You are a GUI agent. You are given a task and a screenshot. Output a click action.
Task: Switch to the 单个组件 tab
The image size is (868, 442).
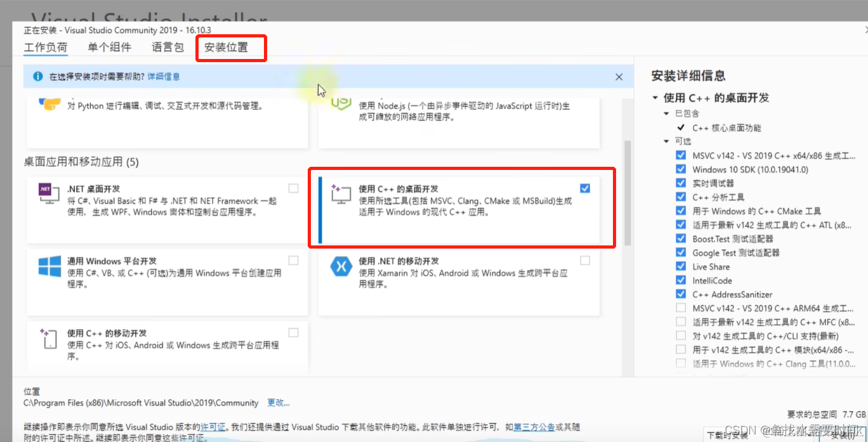pyautogui.click(x=109, y=47)
